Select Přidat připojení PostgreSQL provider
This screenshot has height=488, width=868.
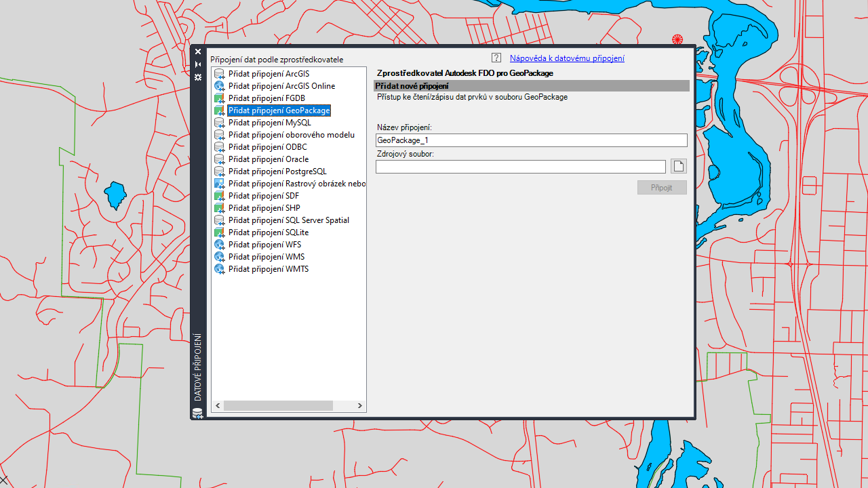277,171
